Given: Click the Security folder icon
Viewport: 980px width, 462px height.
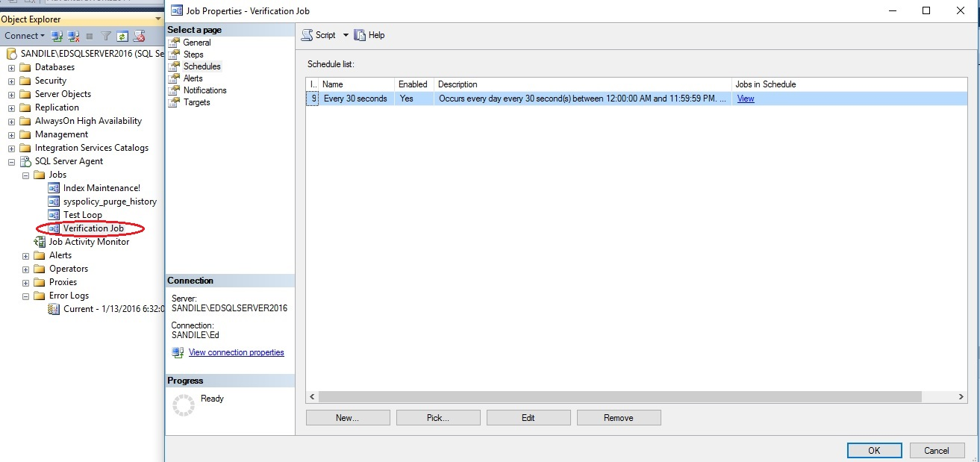Looking at the screenshot, I should point(25,81).
